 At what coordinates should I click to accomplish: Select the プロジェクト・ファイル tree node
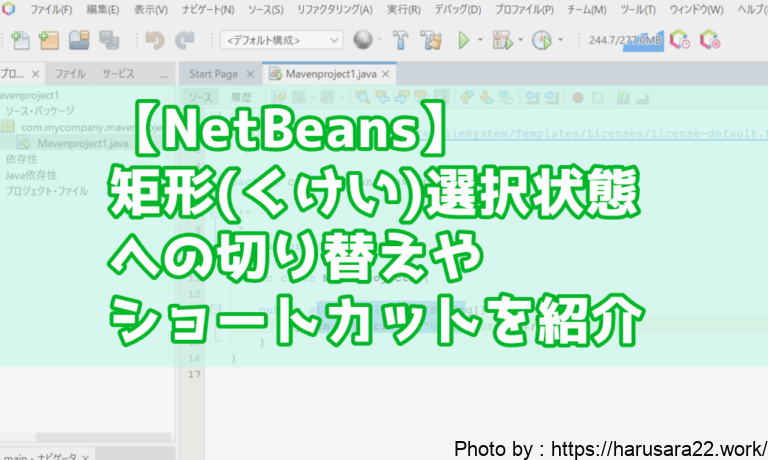(x=47, y=191)
